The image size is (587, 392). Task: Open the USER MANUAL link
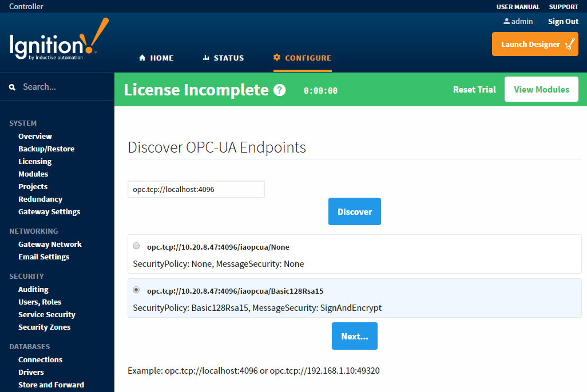[518, 7]
